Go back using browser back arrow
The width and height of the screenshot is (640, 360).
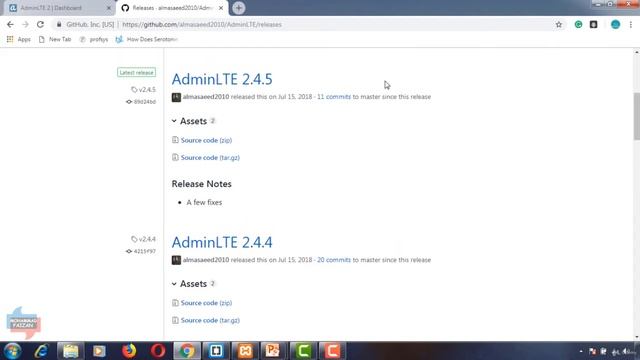[10, 24]
